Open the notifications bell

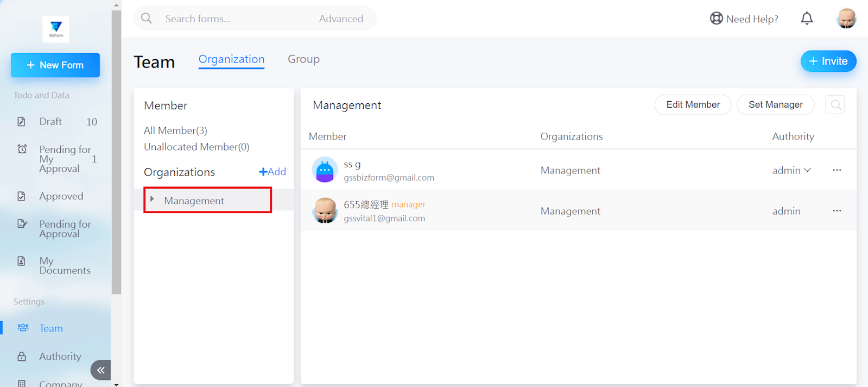[x=807, y=18]
